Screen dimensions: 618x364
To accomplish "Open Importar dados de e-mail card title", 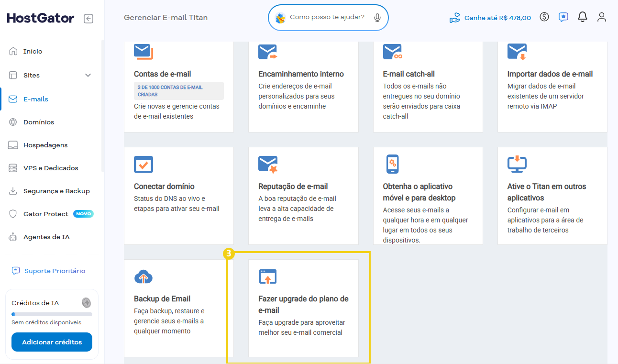I will click(x=550, y=74).
